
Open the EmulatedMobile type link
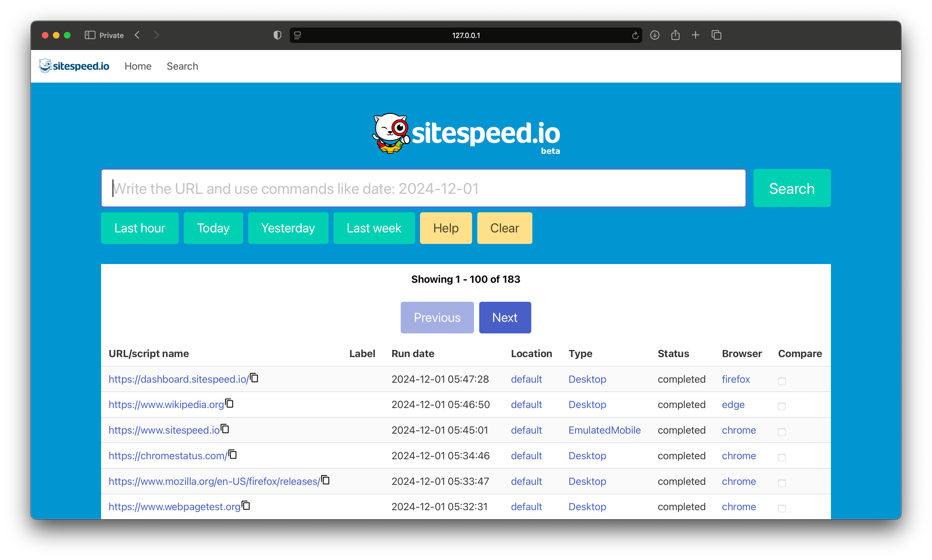tap(604, 430)
